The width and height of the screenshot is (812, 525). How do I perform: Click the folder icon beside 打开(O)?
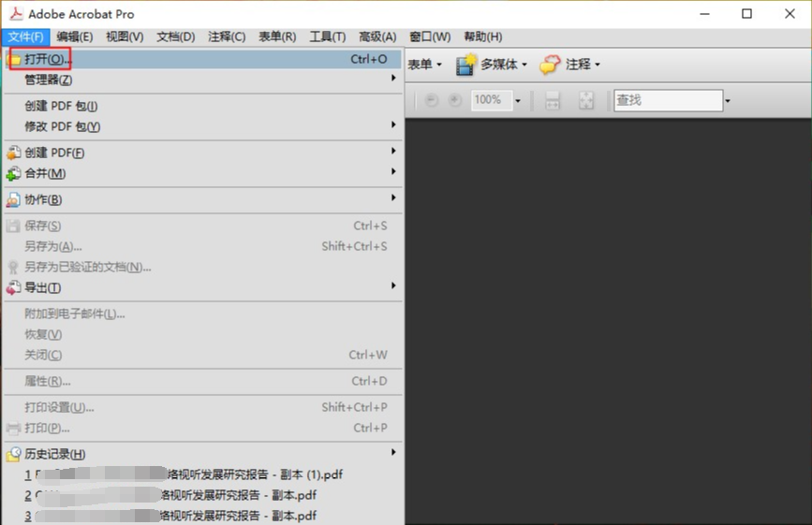[x=15, y=60]
